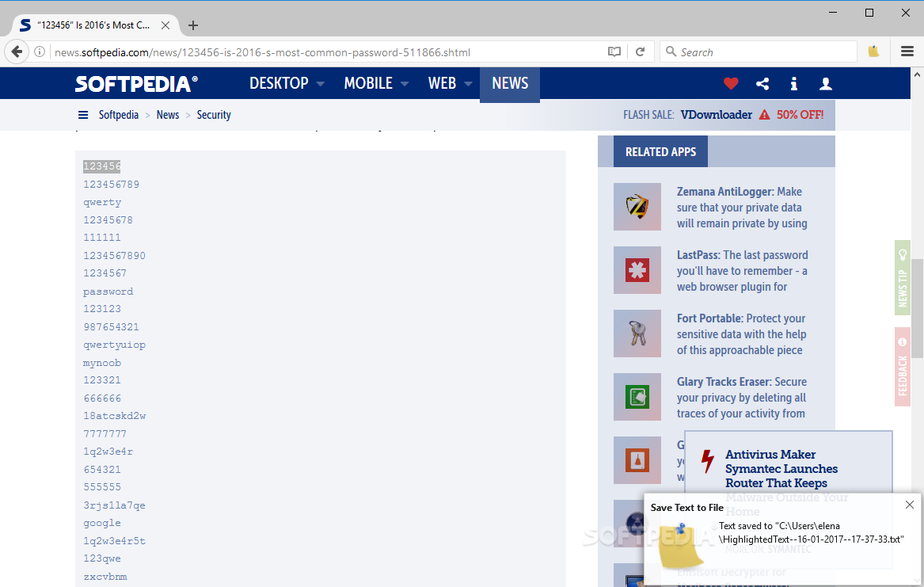
Task: Expand the DESKTOP dropdown menu
Action: [287, 83]
